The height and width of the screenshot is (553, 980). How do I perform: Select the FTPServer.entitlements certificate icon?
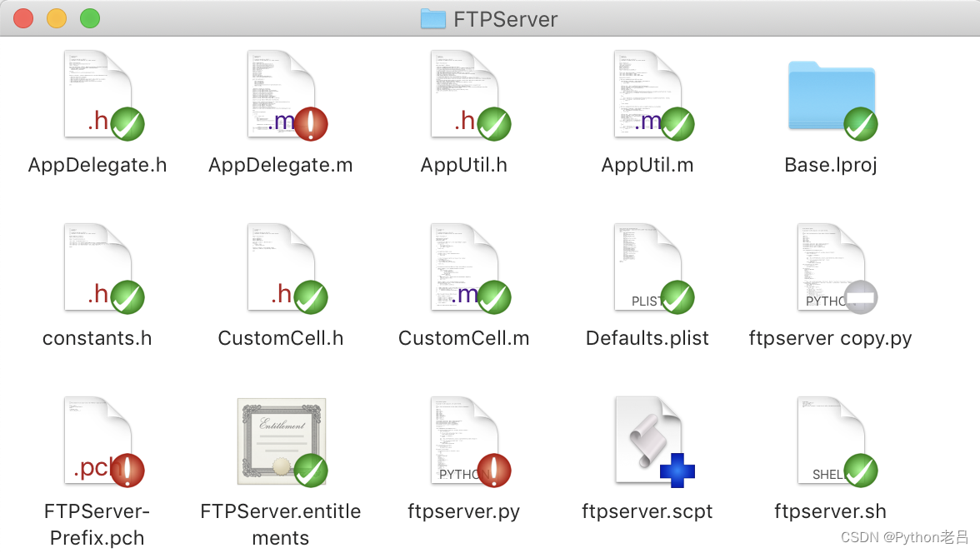[x=282, y=441]
